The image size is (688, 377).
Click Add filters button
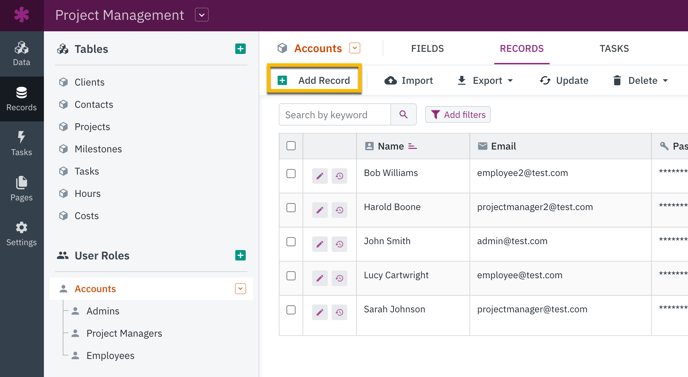458,115
